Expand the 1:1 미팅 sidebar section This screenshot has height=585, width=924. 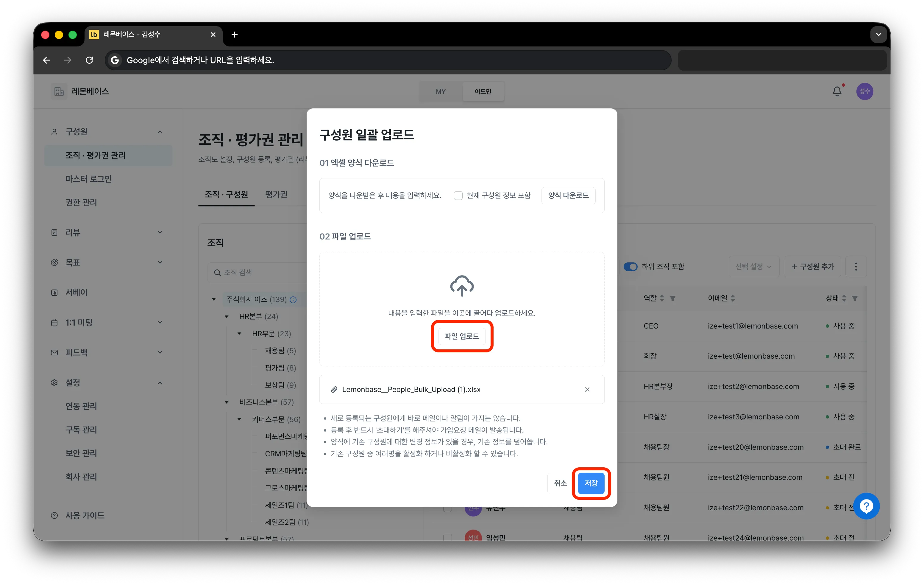(160, 323)
